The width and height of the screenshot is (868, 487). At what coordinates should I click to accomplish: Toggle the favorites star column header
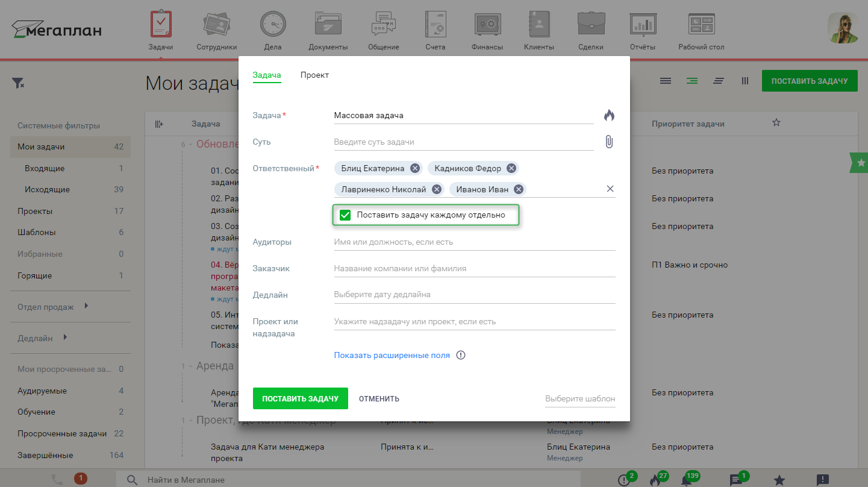point(776,123)
